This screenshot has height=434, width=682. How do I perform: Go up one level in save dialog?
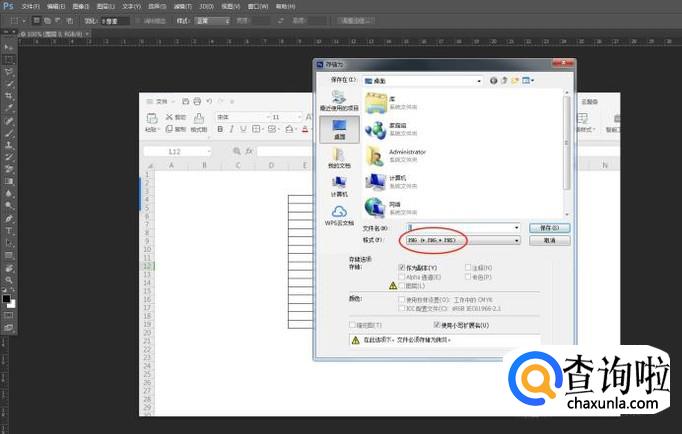pyautogui.click(x=504, y=81)
